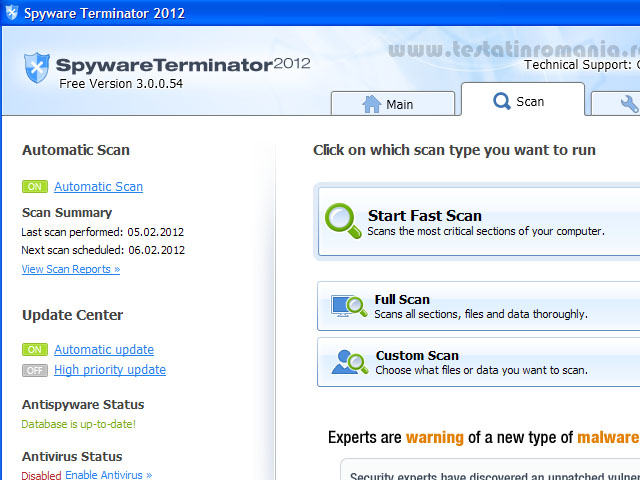
Task: Click the malware warning banner headline
Action: click(x=484, y=437)
